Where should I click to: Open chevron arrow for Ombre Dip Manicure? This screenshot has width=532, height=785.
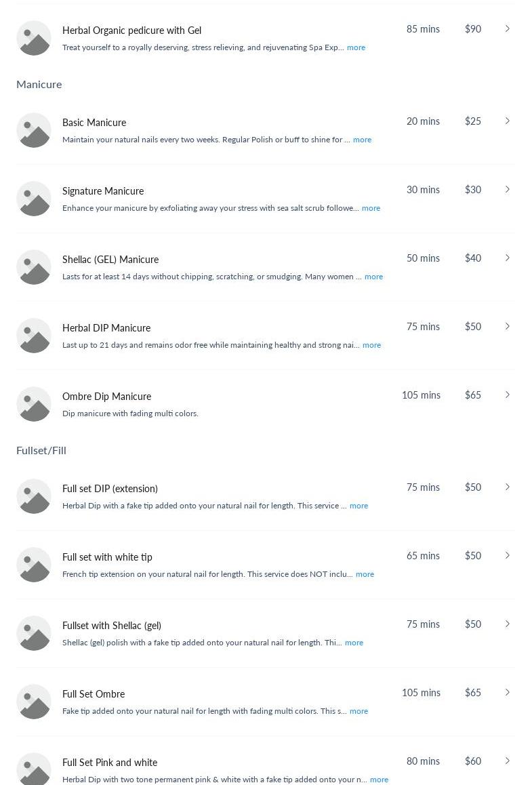click(x=508, y=395)
